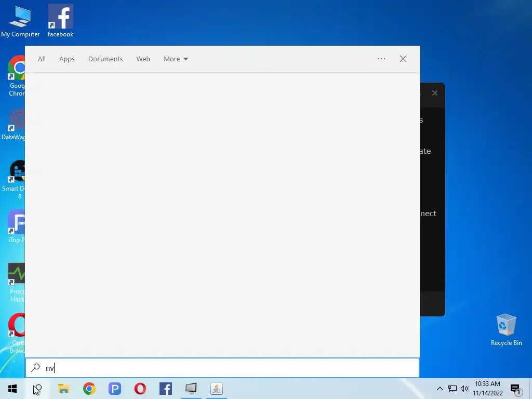Click the Windows Start button

coord(12,389)
